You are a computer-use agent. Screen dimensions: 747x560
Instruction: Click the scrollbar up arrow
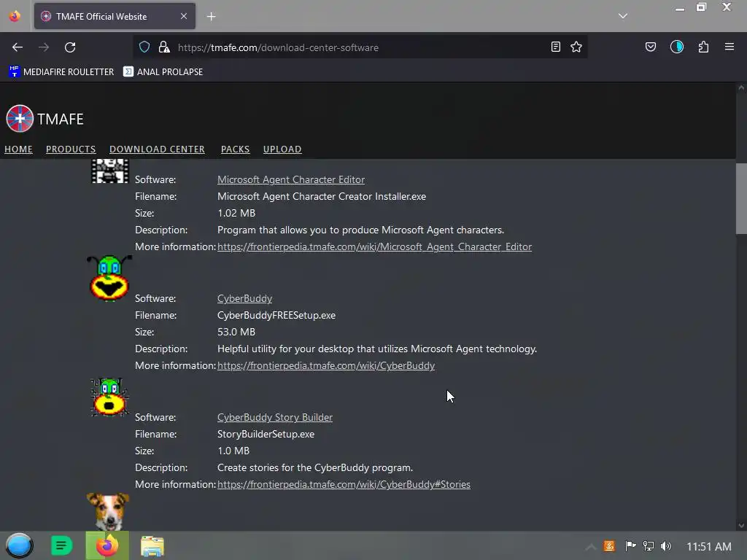tap(741, 88)
